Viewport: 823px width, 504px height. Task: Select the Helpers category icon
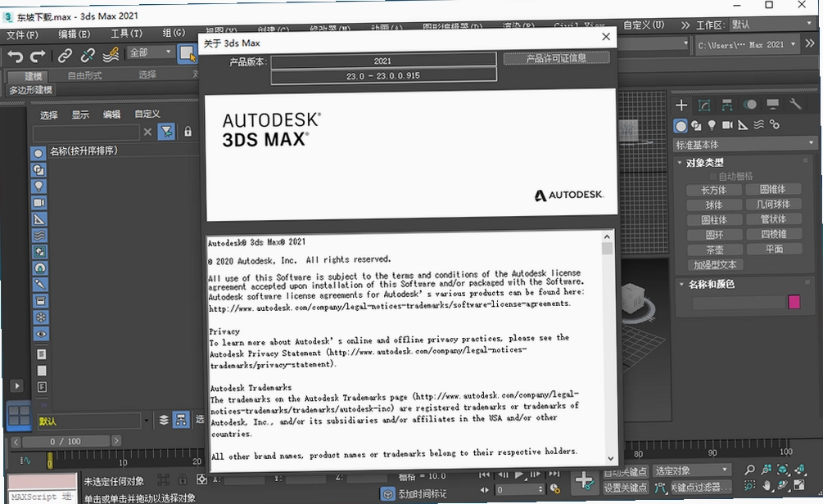(743, 125)
